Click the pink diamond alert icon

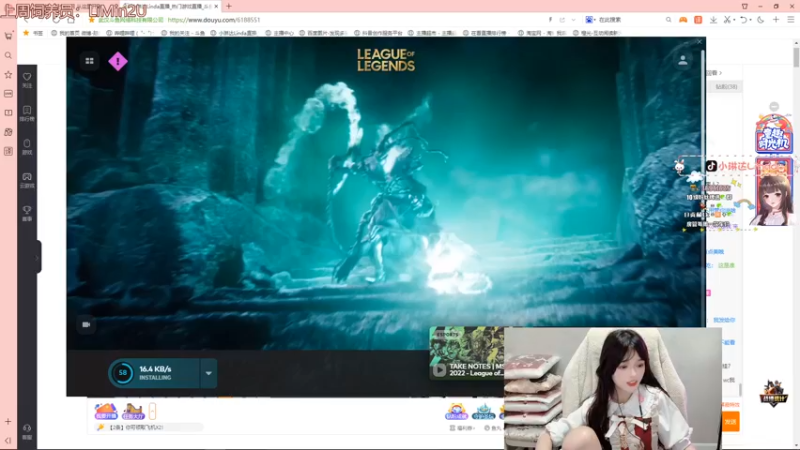point(118,61)
